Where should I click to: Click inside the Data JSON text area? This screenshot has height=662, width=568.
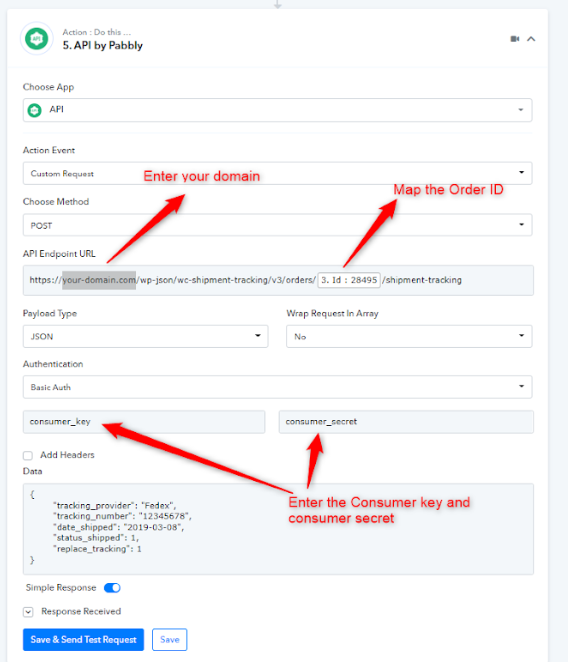tap(278, 529)
